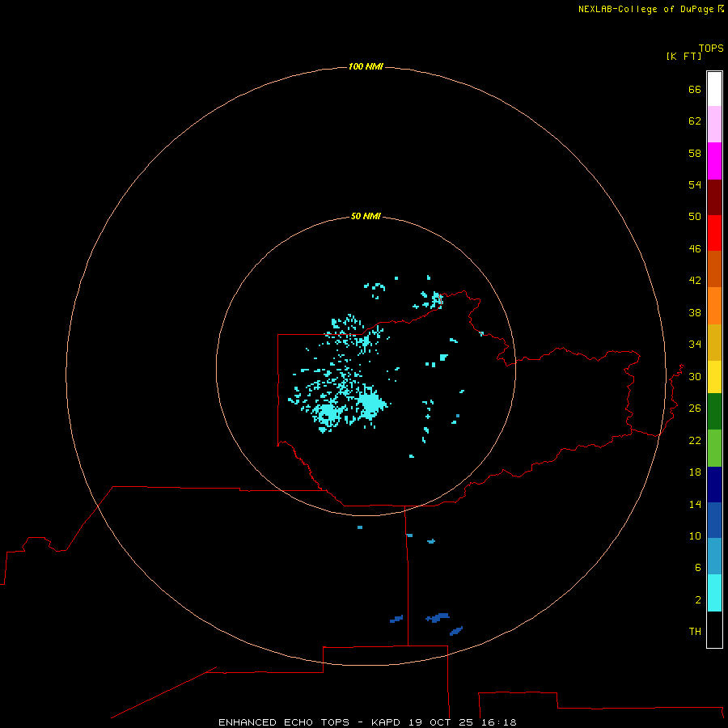This screenshot has height=728, width=728.
Task: Click the "22" legend label
Action: [x=695, y=440]
